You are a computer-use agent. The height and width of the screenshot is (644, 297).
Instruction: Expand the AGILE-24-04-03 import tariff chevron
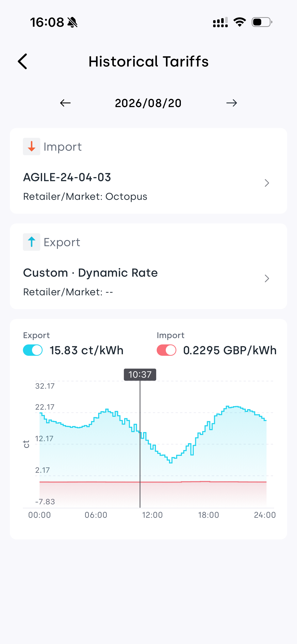(x=267, y=183)
